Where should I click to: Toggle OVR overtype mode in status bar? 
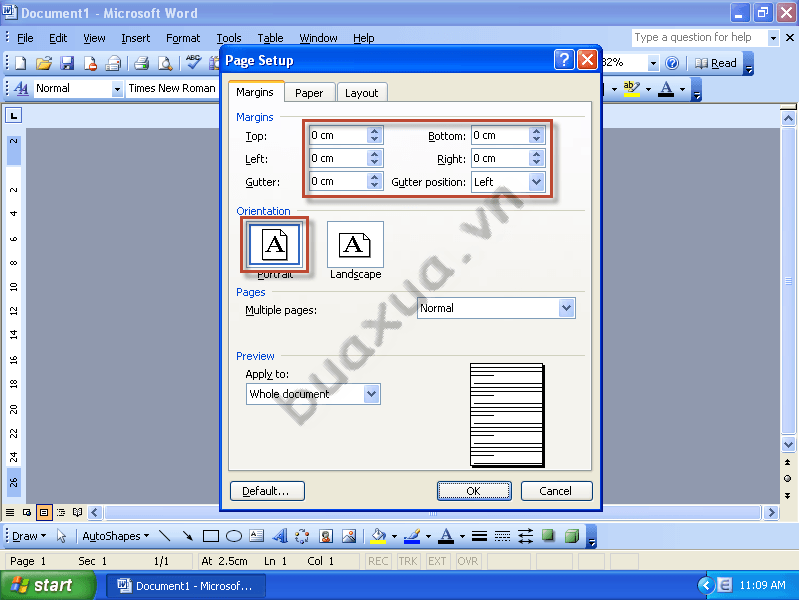coord(467,561)
